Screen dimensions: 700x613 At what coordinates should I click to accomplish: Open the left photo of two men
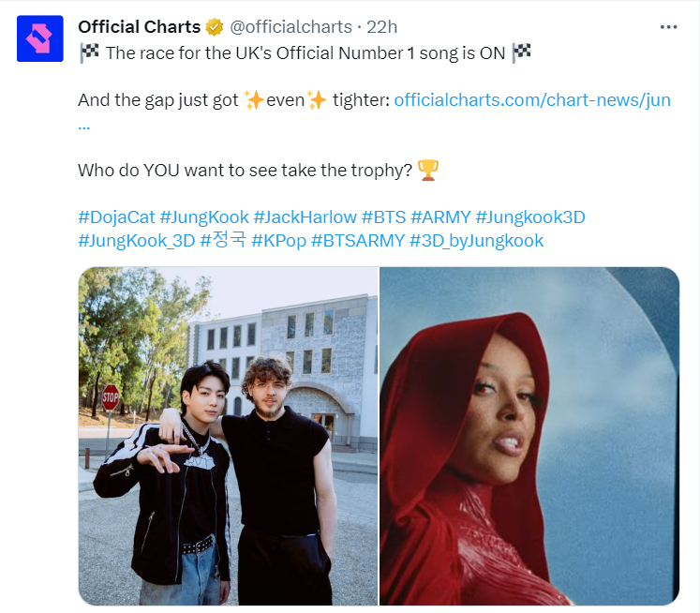point(228,436)
